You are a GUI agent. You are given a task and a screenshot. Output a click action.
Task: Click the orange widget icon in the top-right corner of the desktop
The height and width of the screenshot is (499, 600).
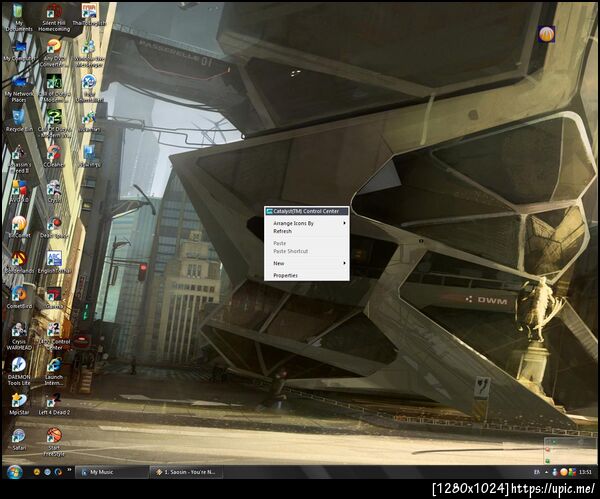[x=546, y=34]
